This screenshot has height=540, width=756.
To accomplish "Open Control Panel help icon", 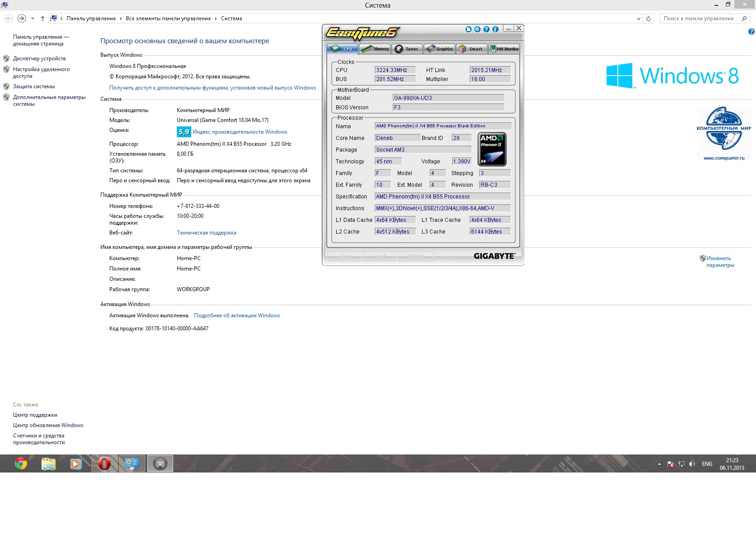I will click(751, 31).
